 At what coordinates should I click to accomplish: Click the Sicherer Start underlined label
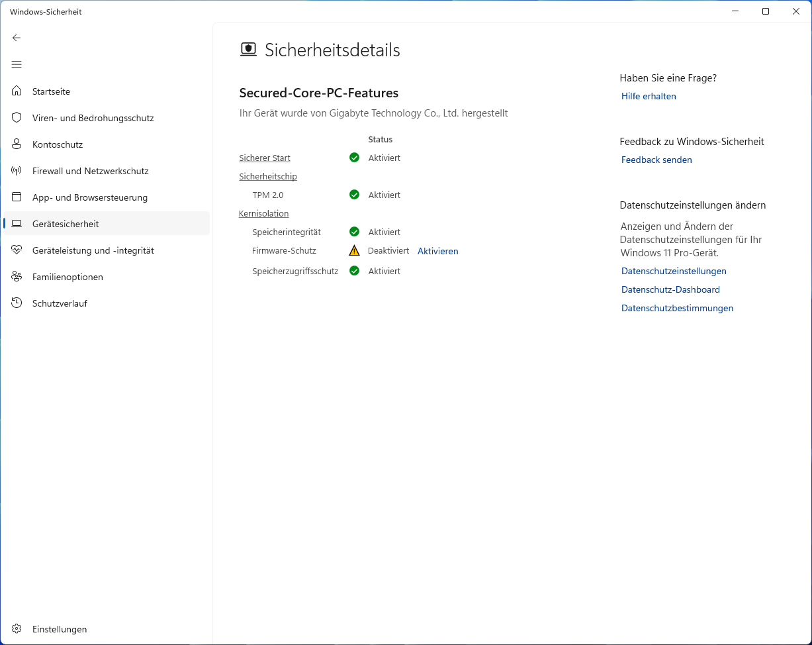(x=265, y=158)
